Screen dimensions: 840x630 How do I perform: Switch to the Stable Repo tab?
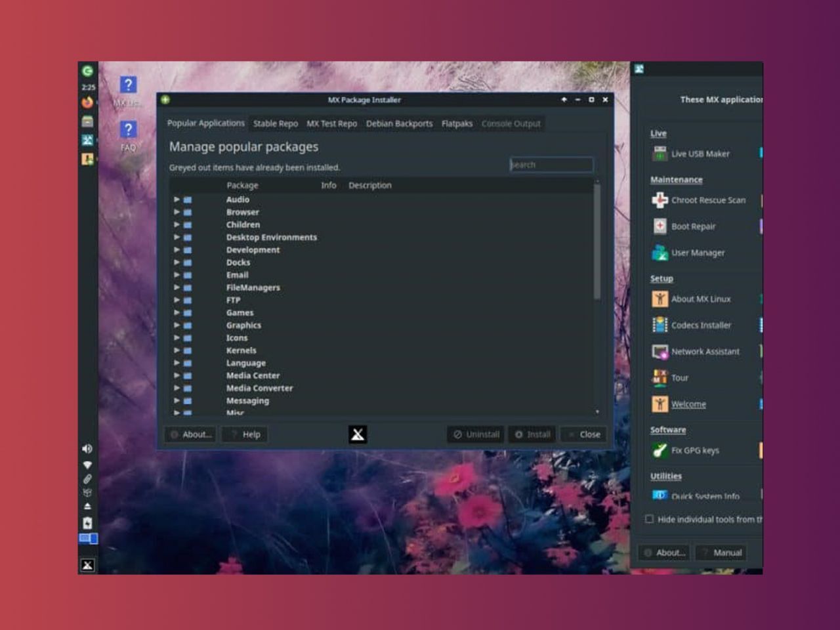pyautogui.click(x=275, y=123)
